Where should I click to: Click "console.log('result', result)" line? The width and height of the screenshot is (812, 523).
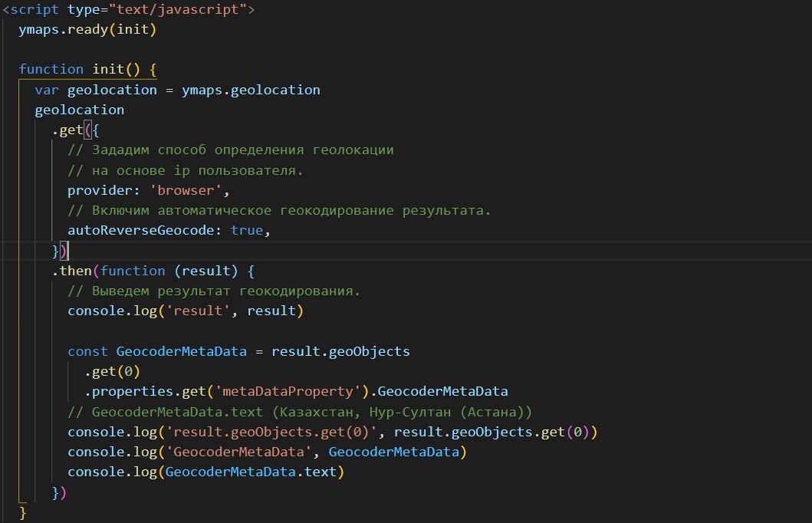[186, 311]
